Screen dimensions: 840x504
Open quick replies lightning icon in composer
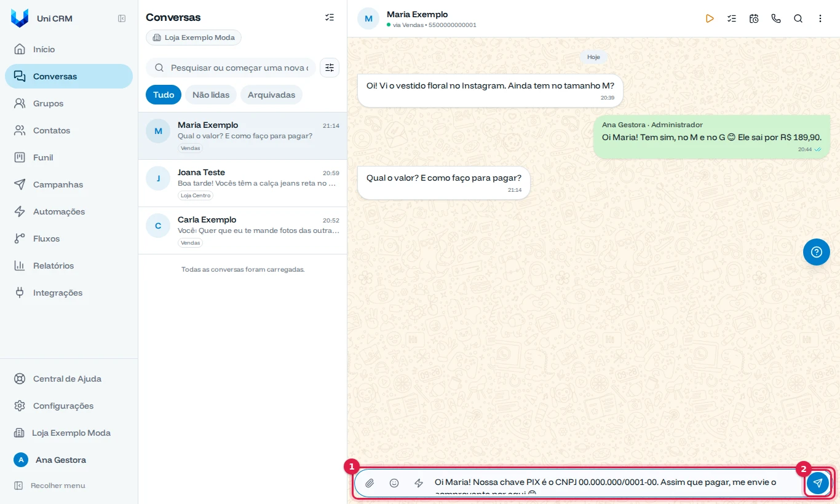[419, 483]
